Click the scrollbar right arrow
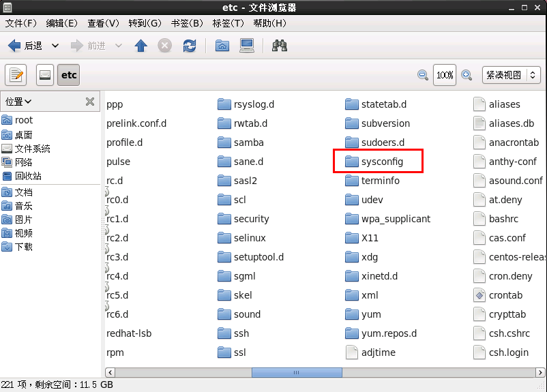547x392 pixels. [x=540, y=372]
